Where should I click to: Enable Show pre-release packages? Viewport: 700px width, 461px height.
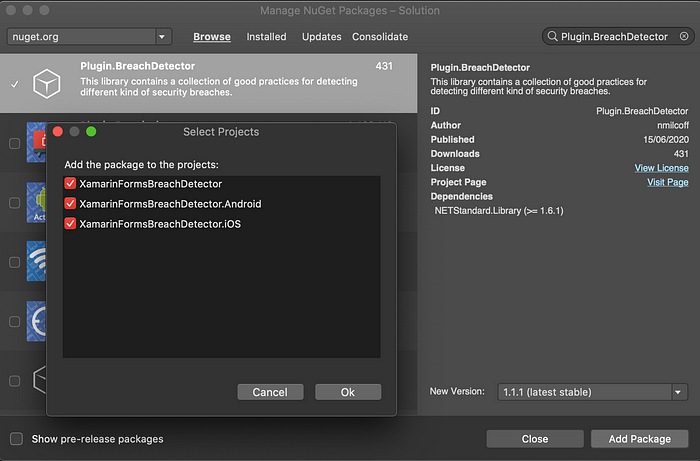[17, 439]
